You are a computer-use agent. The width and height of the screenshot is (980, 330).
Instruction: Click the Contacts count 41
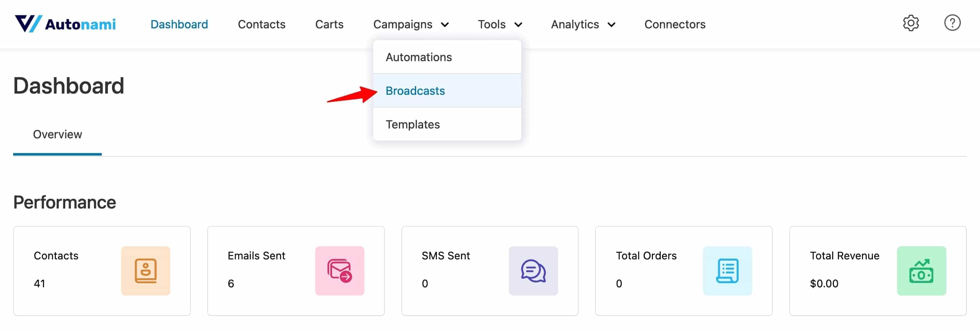[x=39, y=284]
